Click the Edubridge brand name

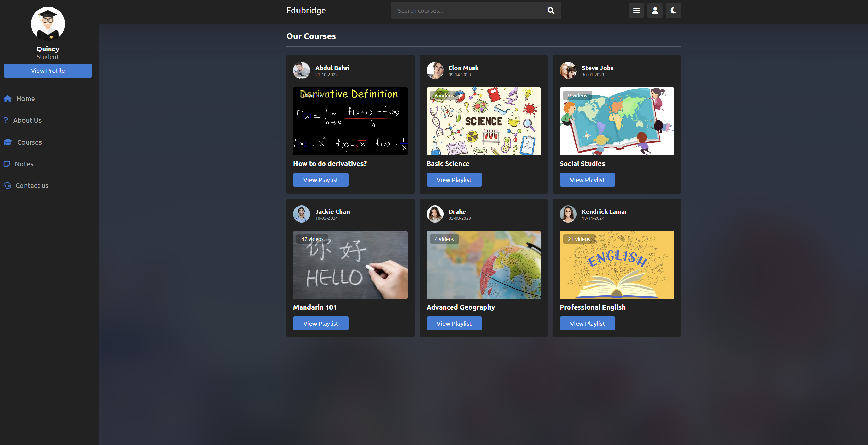[x=305, y=10]
